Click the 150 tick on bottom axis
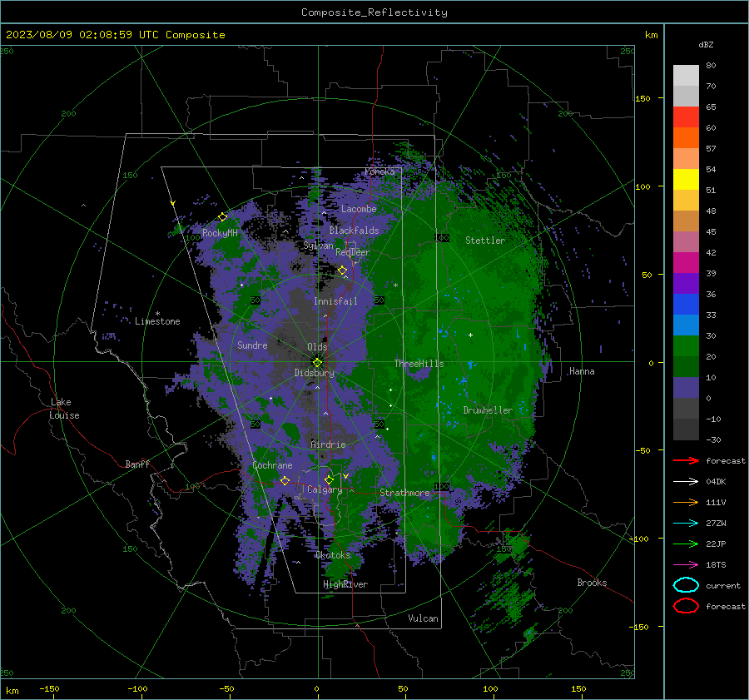This screenshot has height=700, width=749. pos(578,688)
